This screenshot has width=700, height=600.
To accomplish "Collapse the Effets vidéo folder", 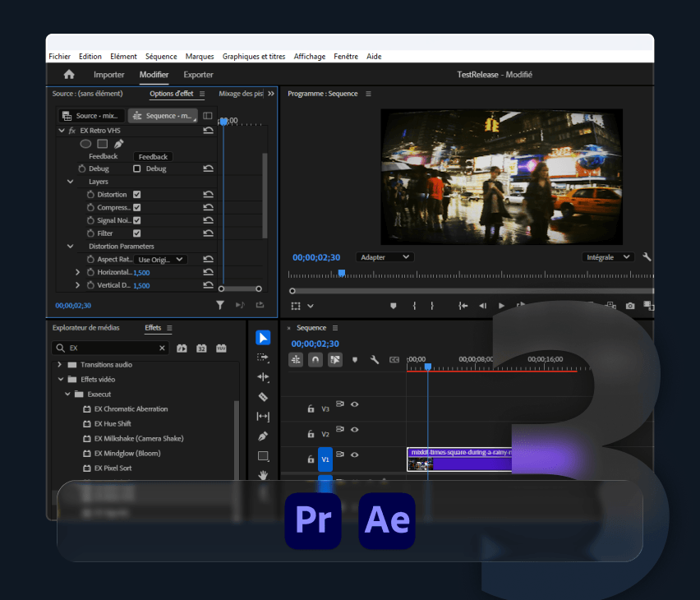I will (61, 380).
